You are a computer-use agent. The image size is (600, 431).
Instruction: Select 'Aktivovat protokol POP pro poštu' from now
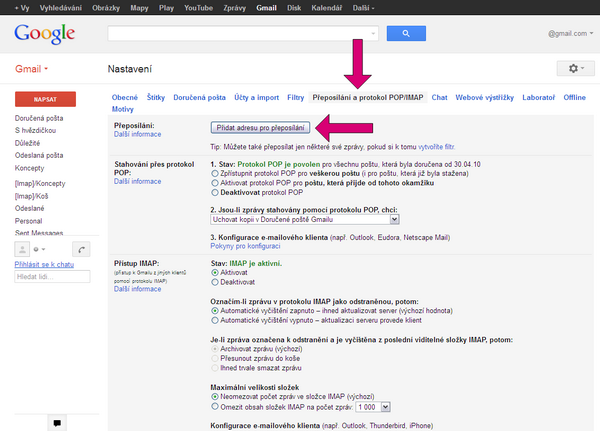(215, 183)
